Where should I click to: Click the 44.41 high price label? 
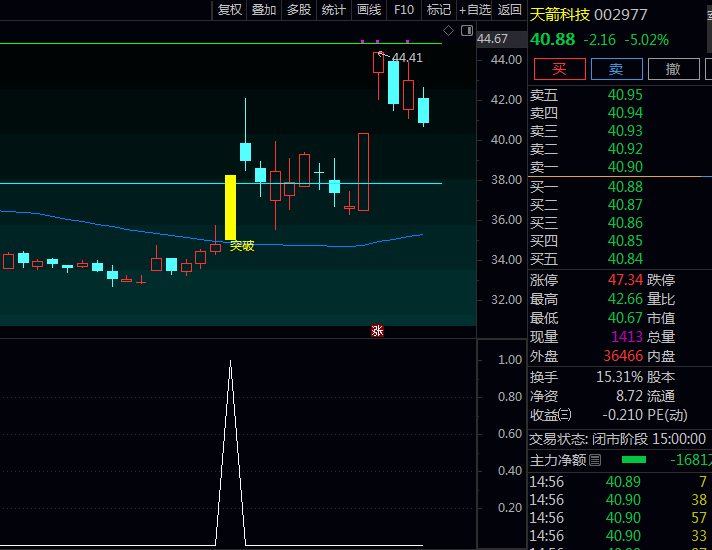point(407,58)
